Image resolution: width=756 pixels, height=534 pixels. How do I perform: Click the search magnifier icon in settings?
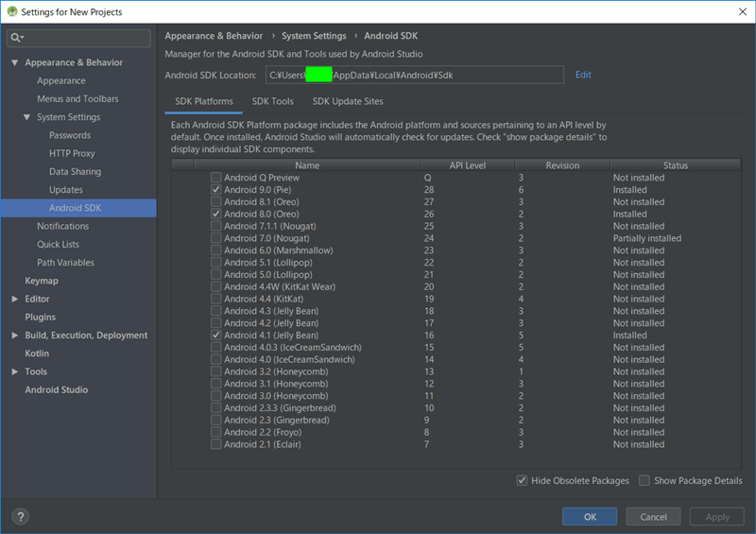16,38
